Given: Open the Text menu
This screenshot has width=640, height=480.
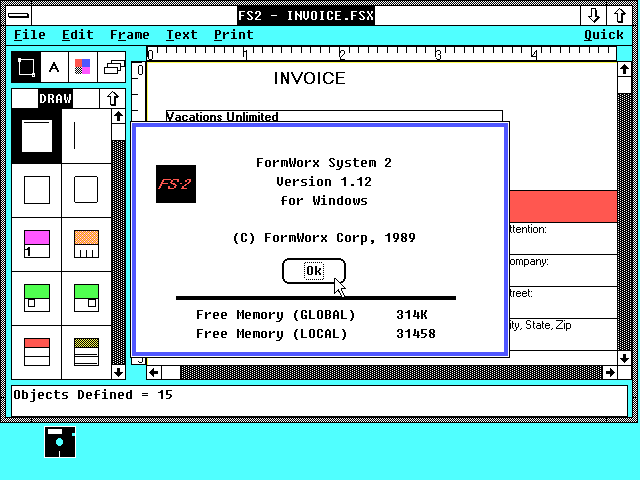Looking at the screenshot, I should pos(182,35).
